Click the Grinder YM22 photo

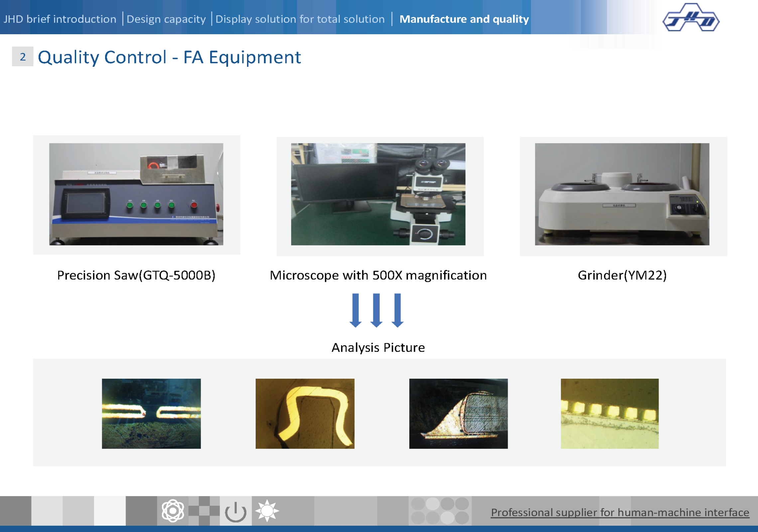tap(622, 194)
